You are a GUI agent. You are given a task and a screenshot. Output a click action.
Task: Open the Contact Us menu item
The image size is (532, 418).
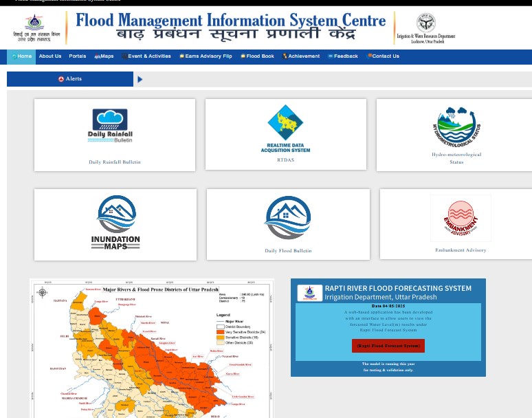pyautogui.click(x=383, y=56)
